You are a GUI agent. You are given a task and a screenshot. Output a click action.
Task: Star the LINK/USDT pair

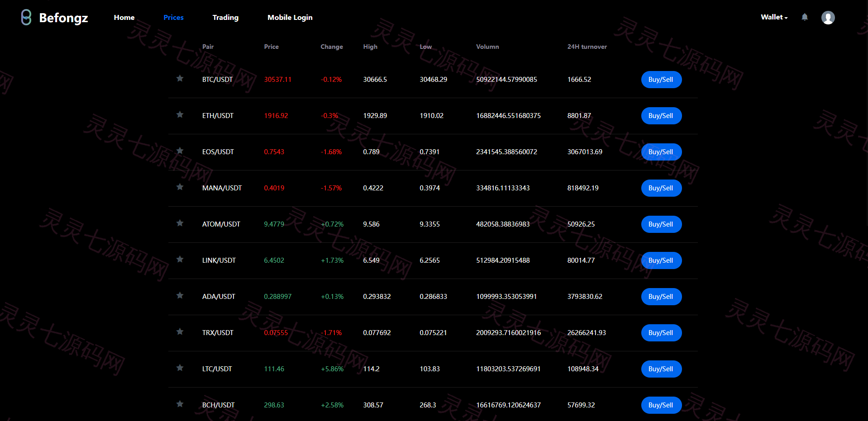tap(180, 260)
